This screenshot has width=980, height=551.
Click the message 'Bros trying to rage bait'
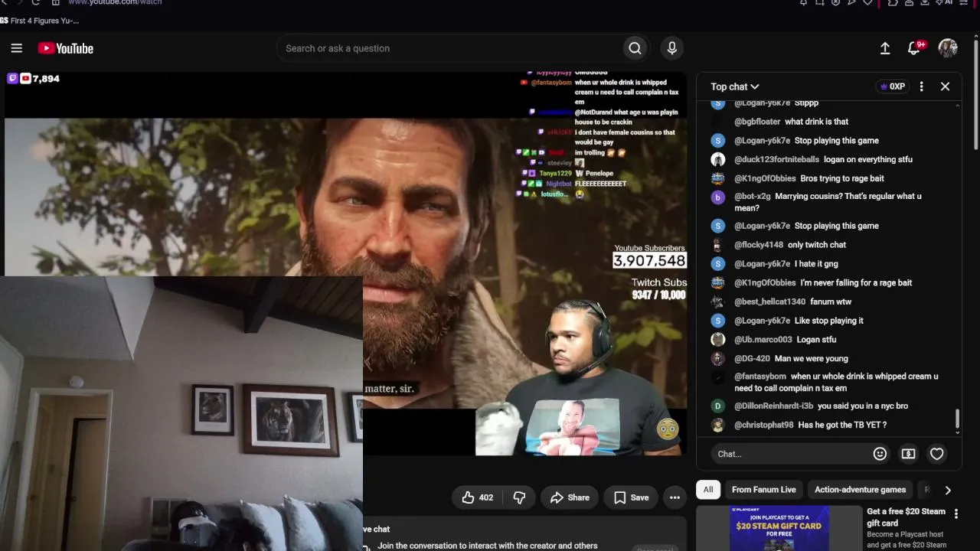(x=842, y=178)
